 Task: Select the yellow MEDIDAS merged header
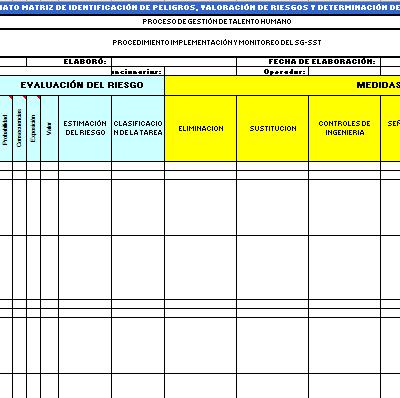(x=282, y=85)
